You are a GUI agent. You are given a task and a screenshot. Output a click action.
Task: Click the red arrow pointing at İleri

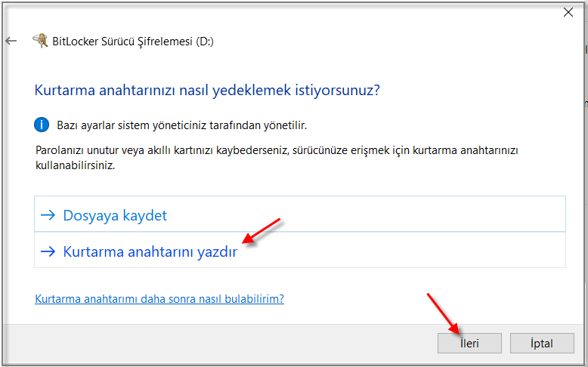point(441,313)
